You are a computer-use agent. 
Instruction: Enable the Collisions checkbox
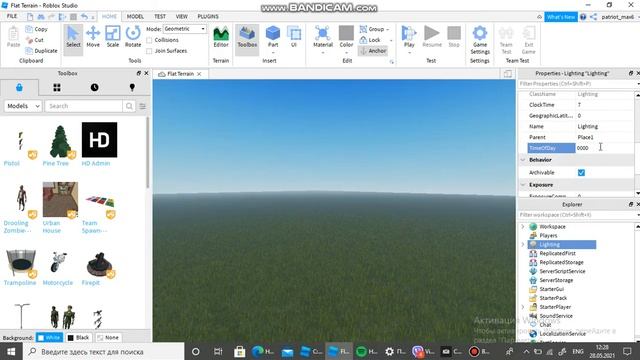[149, 40]
